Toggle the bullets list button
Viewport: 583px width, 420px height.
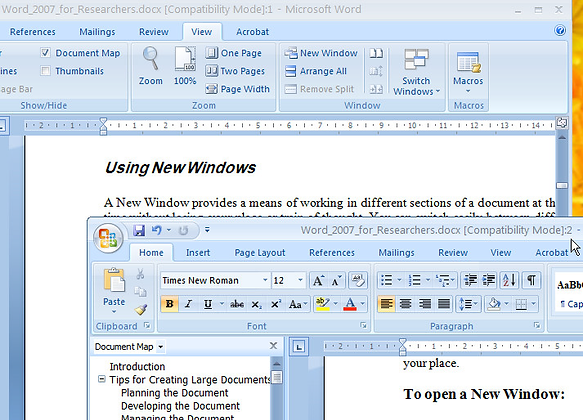(387, 280)
